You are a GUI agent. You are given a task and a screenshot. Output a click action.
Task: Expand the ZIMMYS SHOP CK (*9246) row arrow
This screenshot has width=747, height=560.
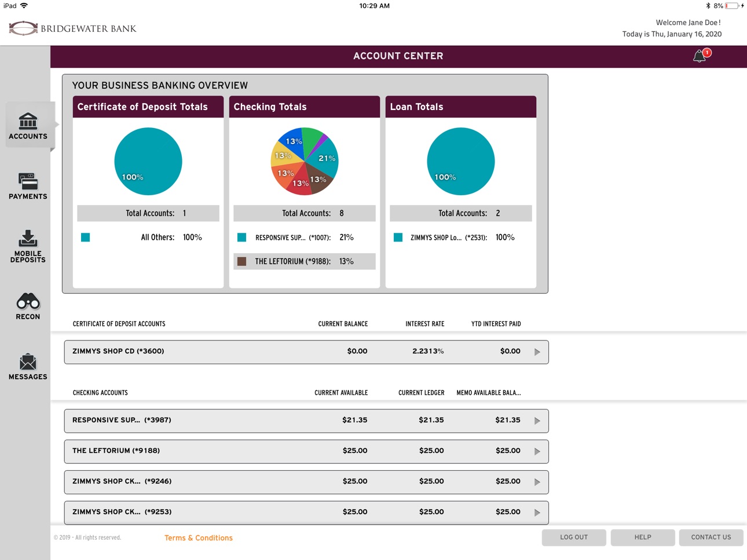(537, 482)
